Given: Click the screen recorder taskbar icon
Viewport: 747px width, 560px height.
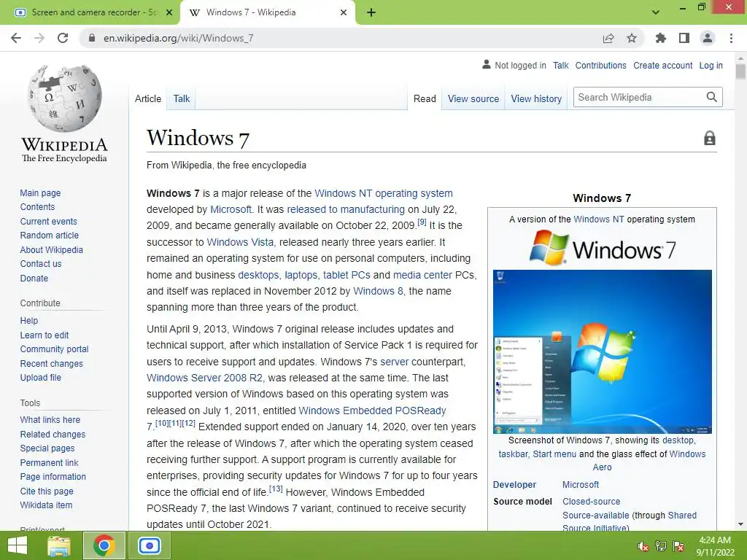Looking at the screenshot, I should (150, 545).
